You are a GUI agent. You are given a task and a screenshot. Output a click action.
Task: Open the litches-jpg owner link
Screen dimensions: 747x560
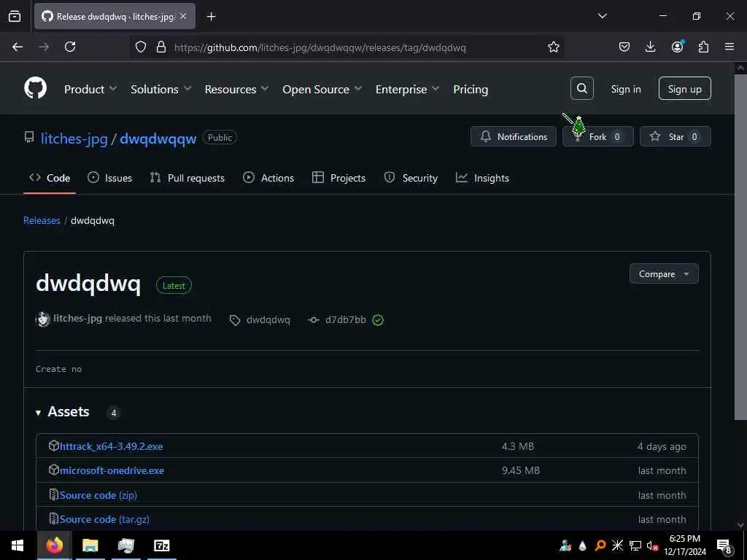74,139
